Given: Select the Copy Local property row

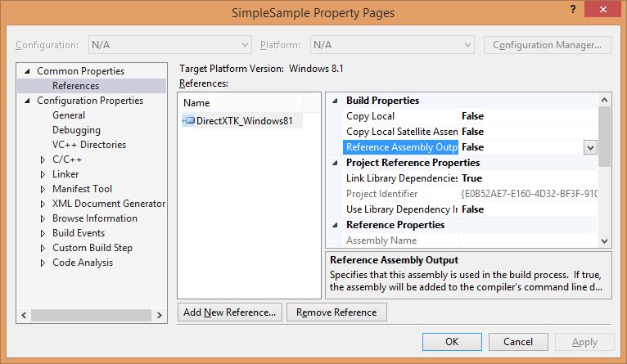Looking at the screenshot, I should click(470, 116).
